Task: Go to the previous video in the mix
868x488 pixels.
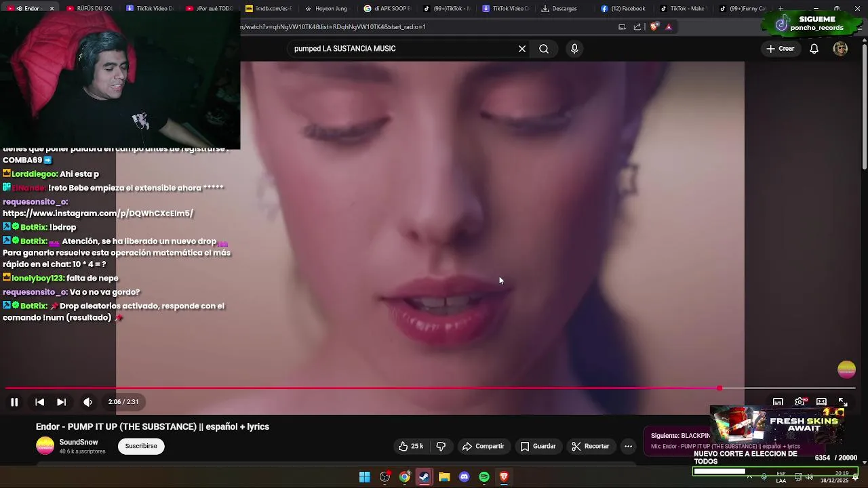Action: (39, 402)
